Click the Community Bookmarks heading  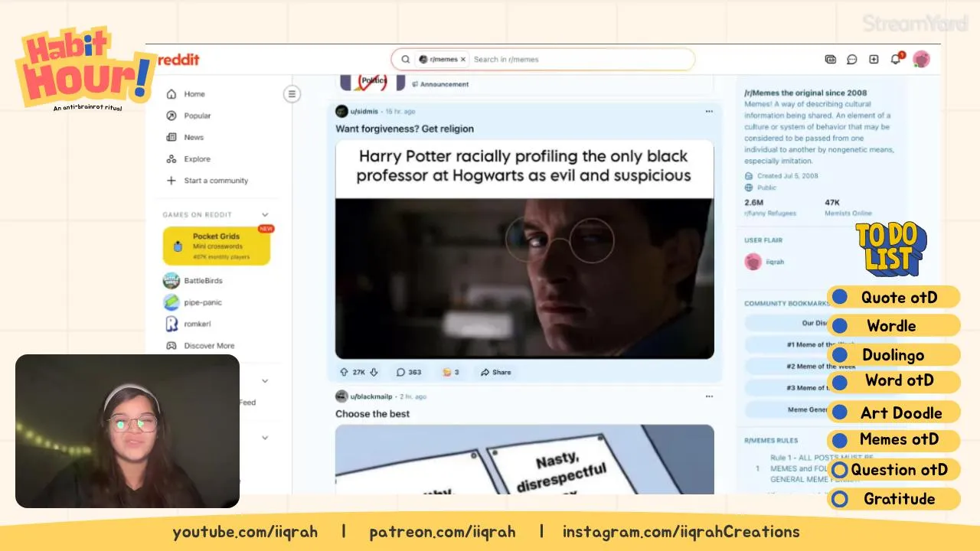coord(787,304)
